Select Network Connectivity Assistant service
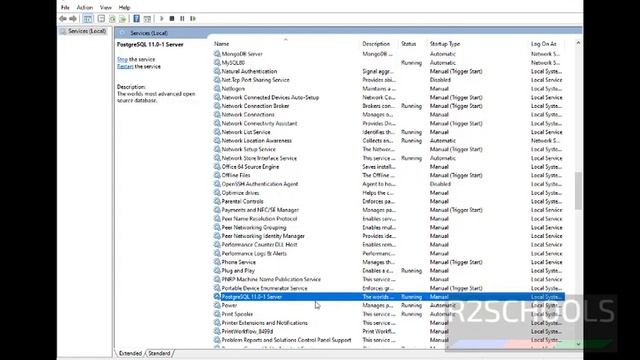 tap(389, 123)
